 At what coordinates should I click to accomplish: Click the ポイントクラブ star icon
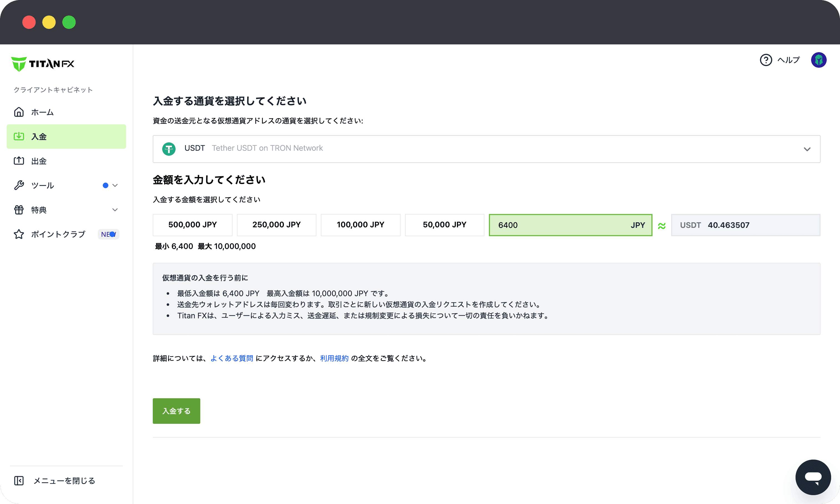(19, 234)
